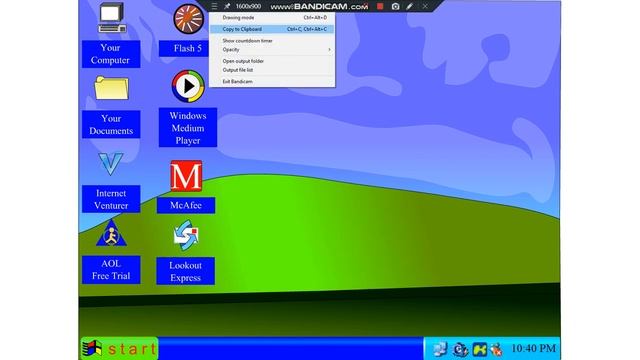Click the blue globe tray icon
640x360 pixels.
coord(460,349)
